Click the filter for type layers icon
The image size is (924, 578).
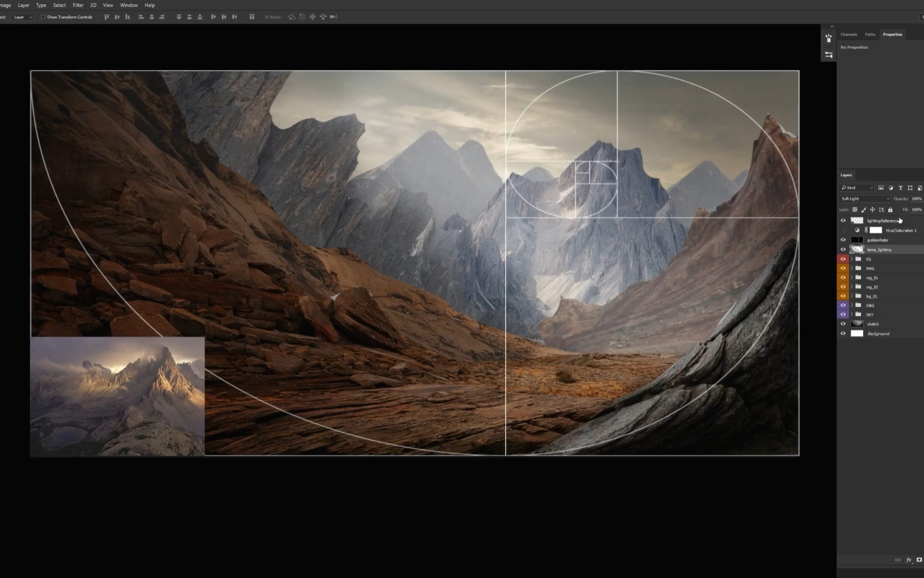pyautogui.click(x=901, y=188)
